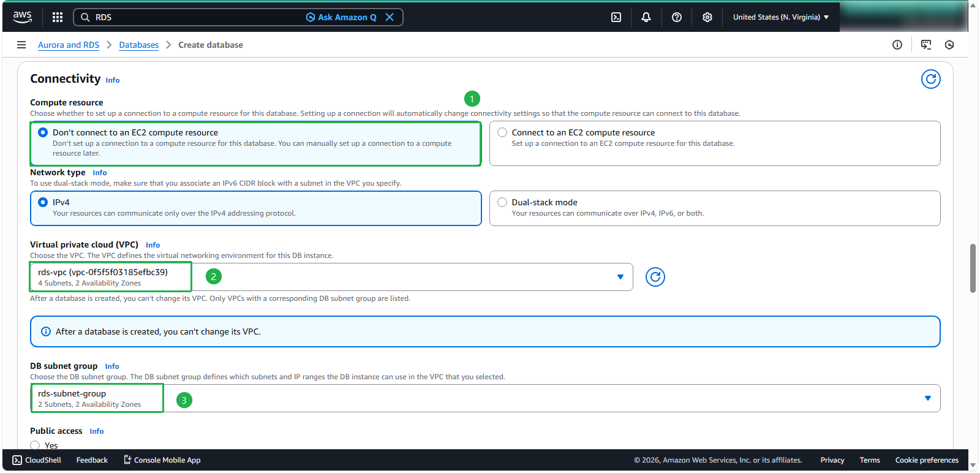Open Info link next to Connectivity
Viewport: 980px width, 473px height.
pos(113,80)
